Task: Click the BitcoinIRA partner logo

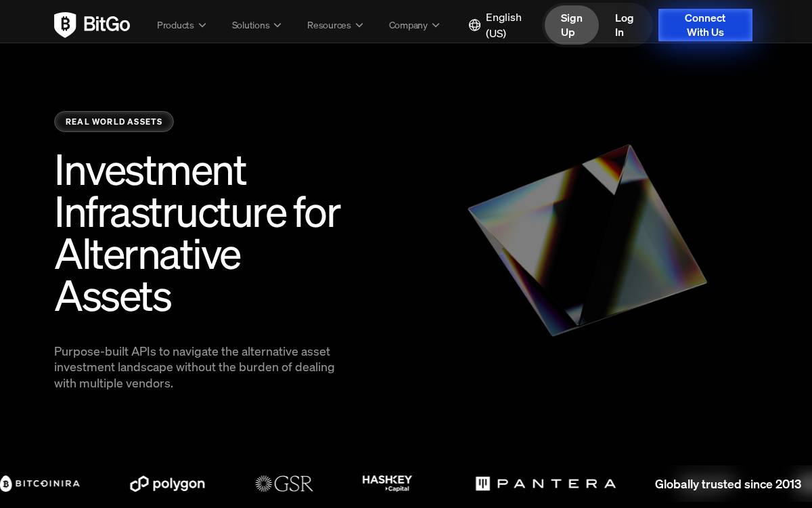Action: coord(40,483)
